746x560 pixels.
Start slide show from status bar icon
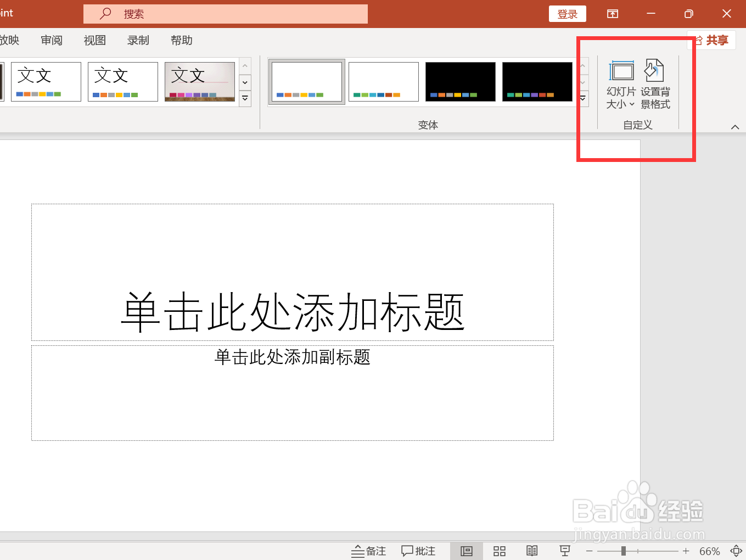[565, 551]
